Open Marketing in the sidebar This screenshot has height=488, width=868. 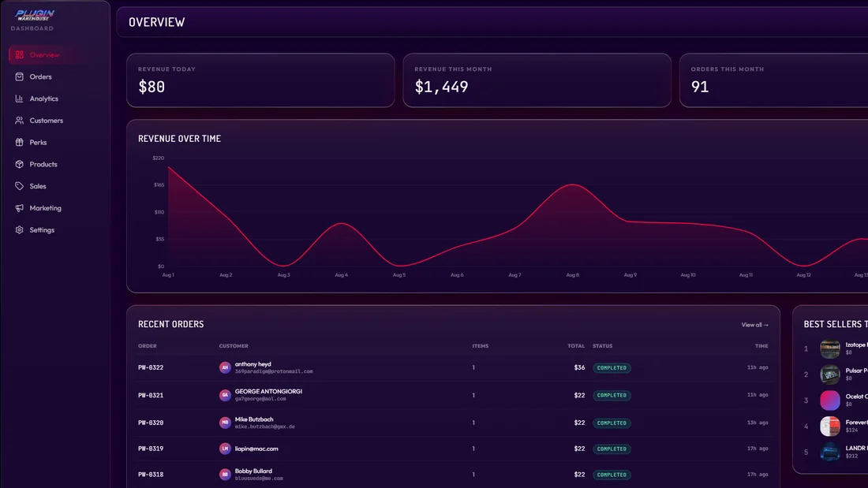[54, 208]
